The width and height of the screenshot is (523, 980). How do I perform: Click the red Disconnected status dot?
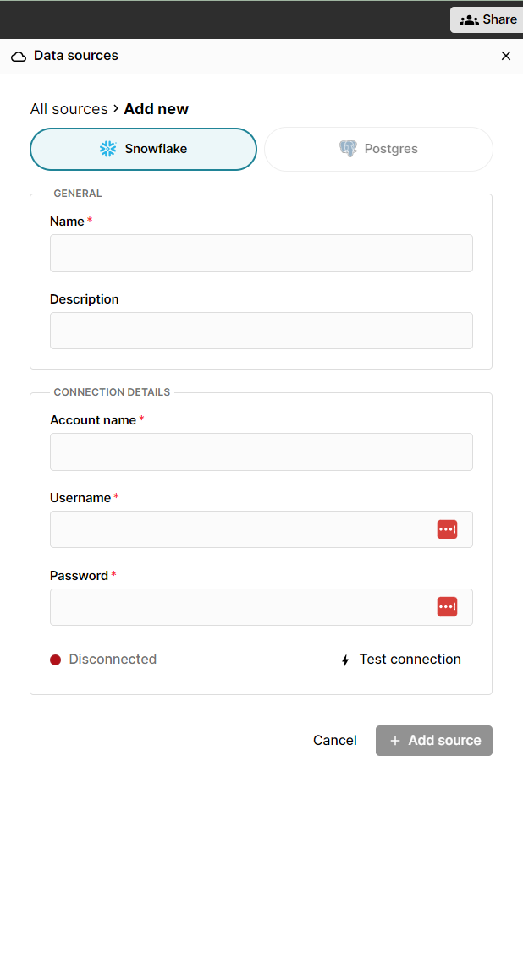click(54, 659)
